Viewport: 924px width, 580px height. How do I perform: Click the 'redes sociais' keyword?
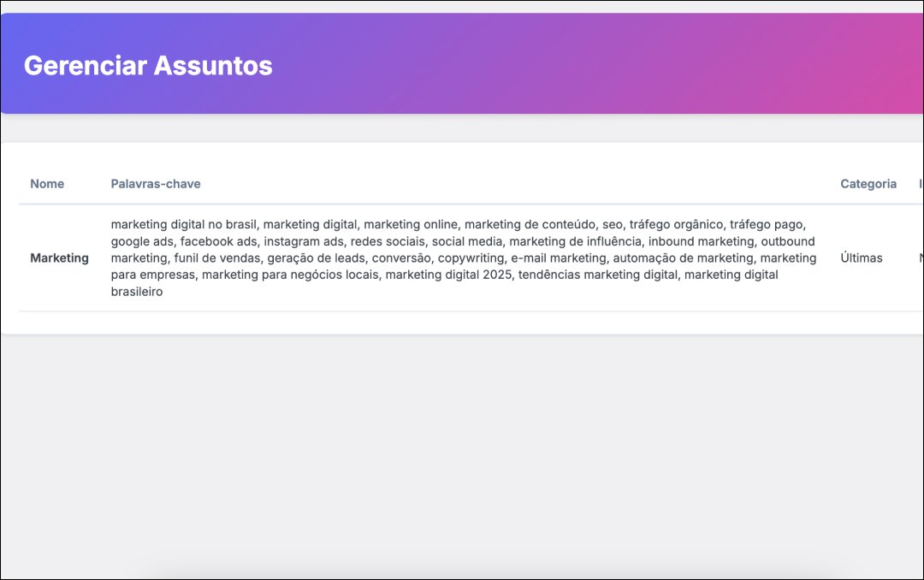coord(388,241)
